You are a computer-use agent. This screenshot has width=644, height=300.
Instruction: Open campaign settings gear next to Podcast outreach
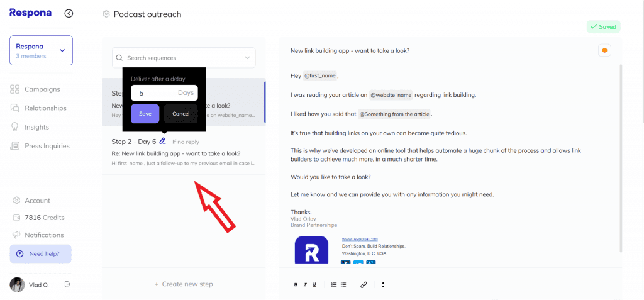(106, 14)
